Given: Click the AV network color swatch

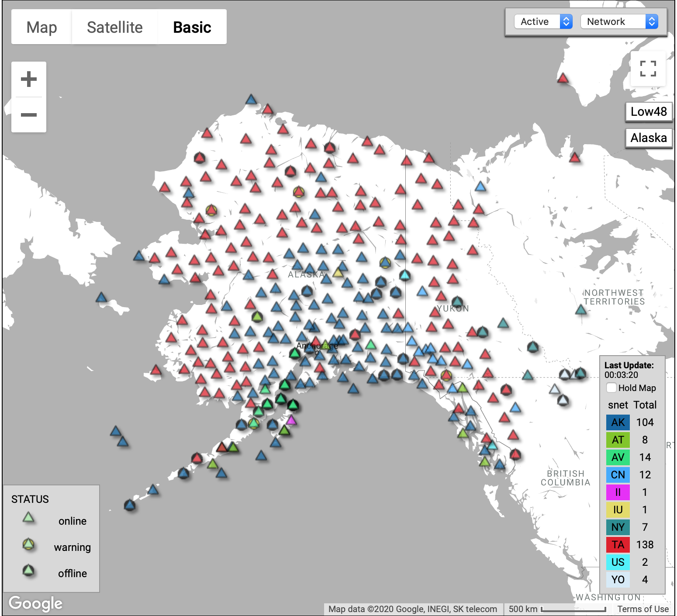Looking at the screenshot, I should coord(618,457).
